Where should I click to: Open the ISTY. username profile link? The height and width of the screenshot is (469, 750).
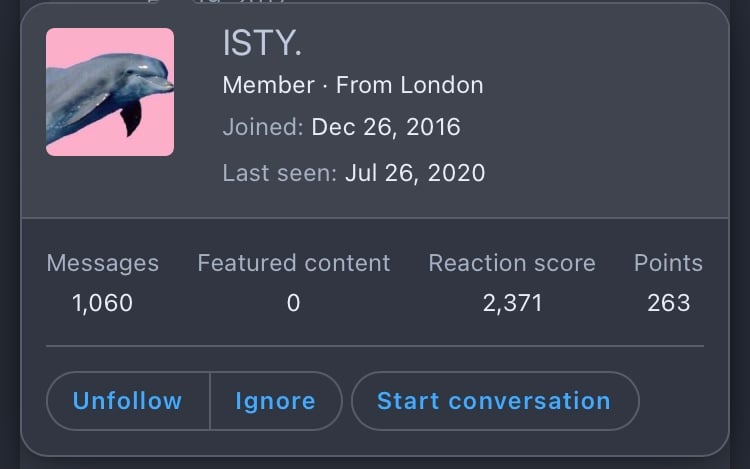262,43
